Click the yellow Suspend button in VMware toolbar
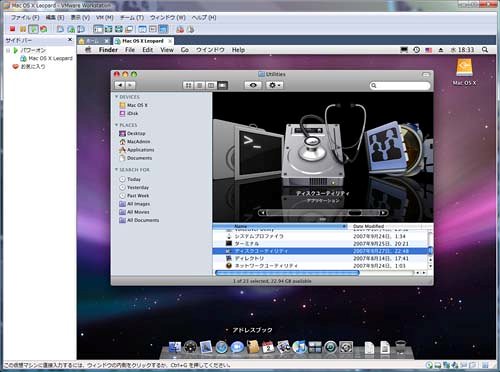The width and height of the screenshot is (500, 372). [x=23, y=29]
